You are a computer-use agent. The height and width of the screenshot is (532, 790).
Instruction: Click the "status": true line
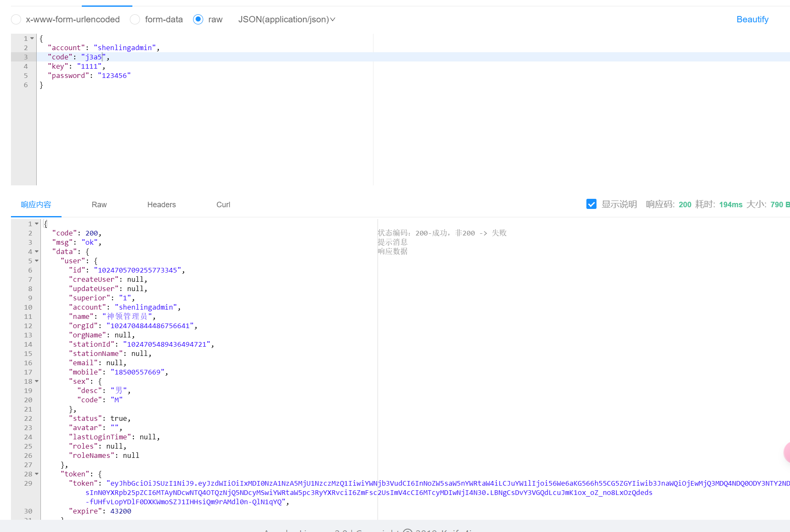coord(99,418)
